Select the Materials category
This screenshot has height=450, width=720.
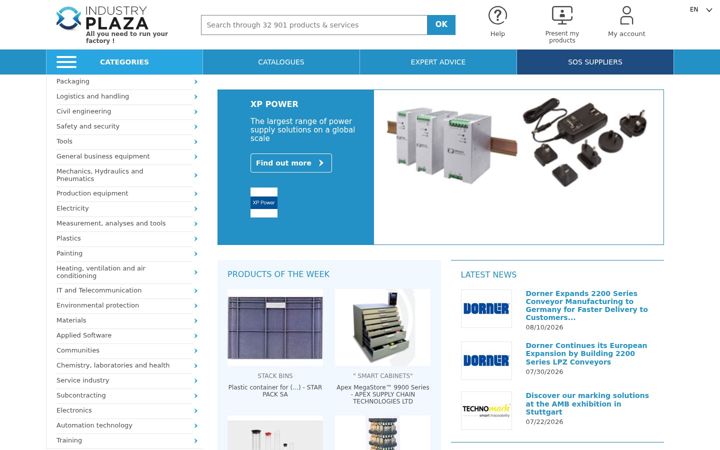pyautogui.click(x=71, y=321)
